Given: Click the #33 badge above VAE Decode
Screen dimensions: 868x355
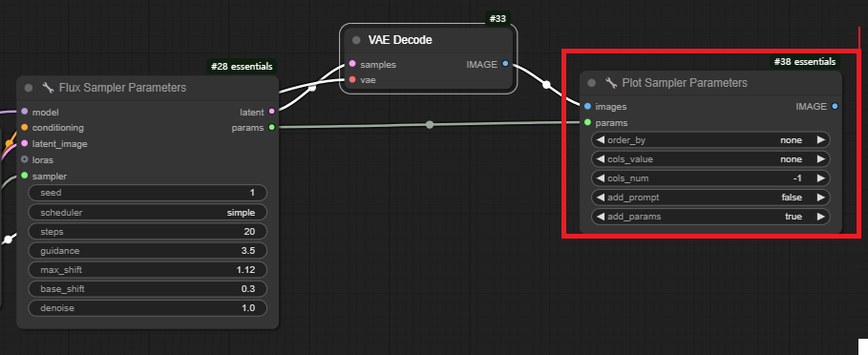Looking at the screenshot, I should point(498,19).
